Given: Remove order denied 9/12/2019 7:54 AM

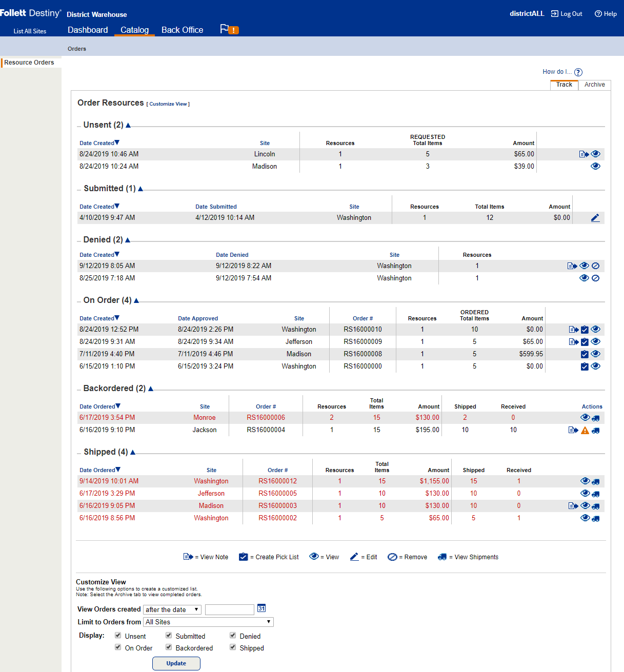Looking at the screenshot, I should tap(595, 278).
